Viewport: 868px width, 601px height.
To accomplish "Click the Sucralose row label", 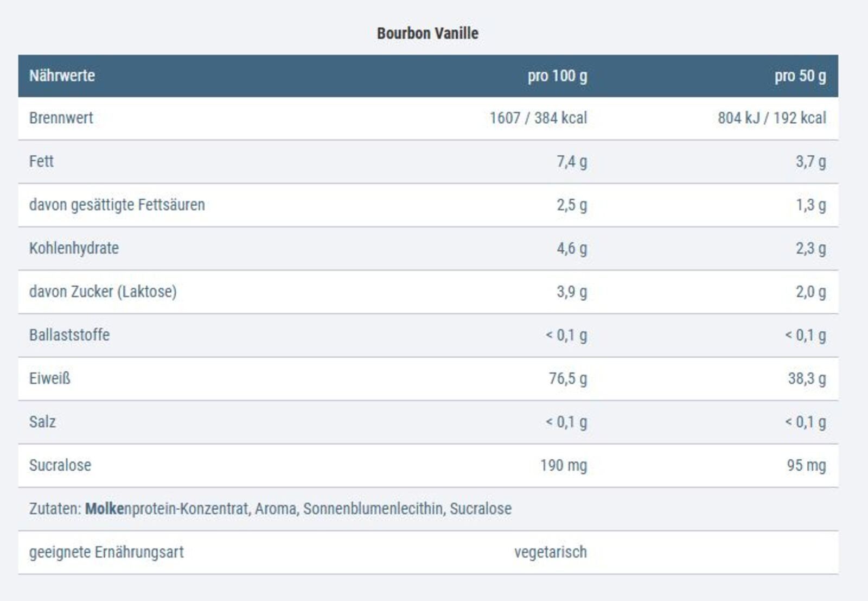I will pos(60,465).
